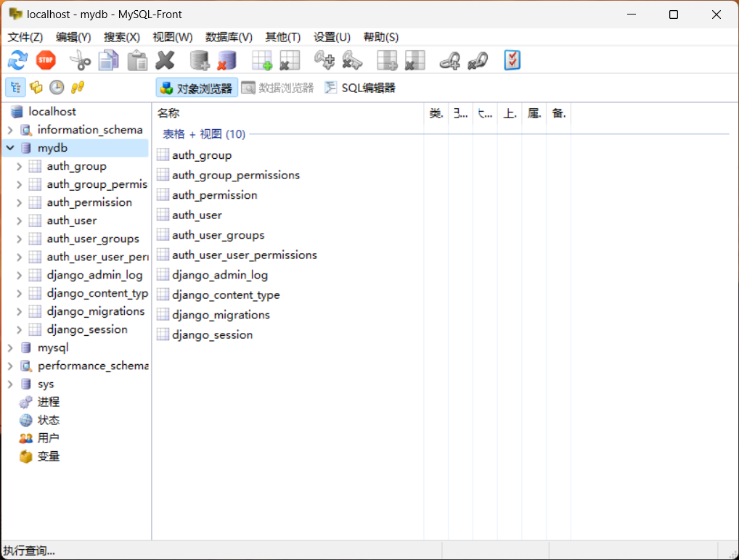Select django_migrations in the tree
Image resolution: width=739 pixels, height=560 pixels.
[x=96, y=311]
